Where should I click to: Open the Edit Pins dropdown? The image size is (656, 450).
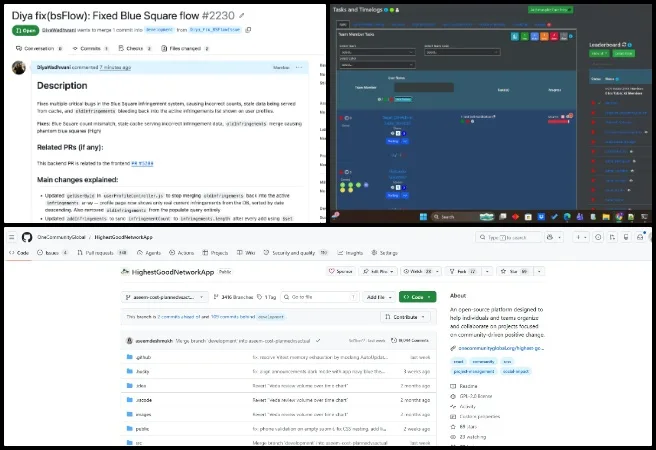coord(378,271)
